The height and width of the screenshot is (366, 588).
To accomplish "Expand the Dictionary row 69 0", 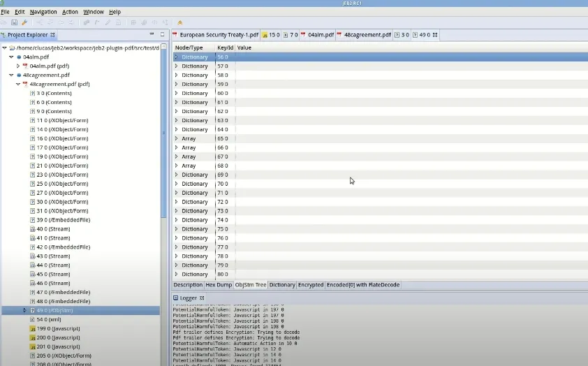I will pyautogui.click(x=176, y=175).
